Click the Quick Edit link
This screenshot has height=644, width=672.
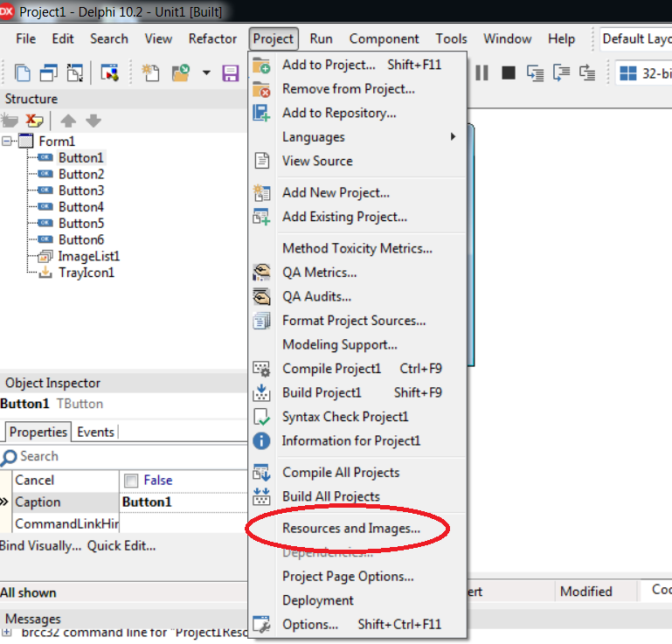click(121, 546)
